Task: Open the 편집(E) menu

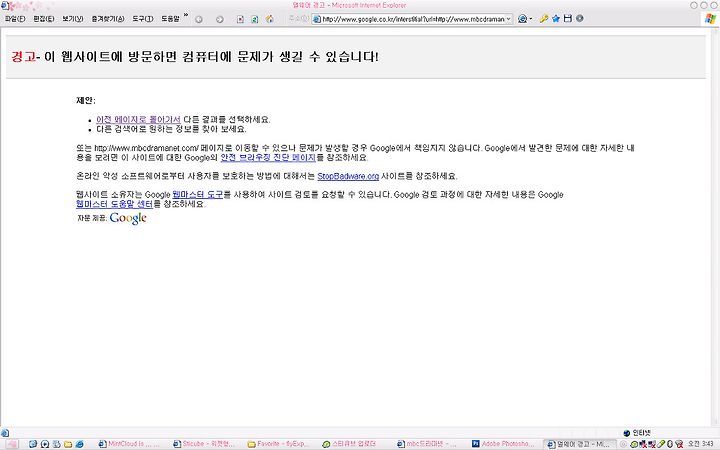Action: 44,19
